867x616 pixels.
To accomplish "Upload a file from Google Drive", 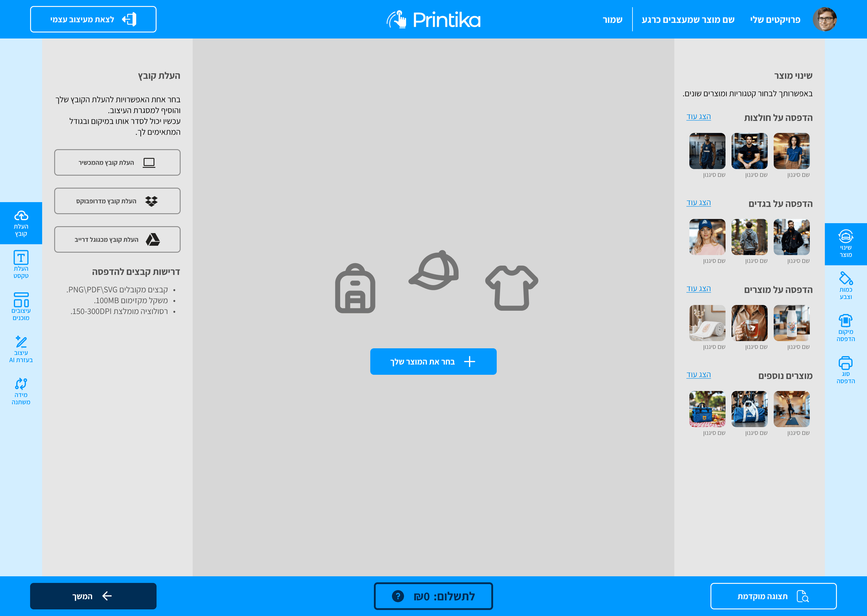I will coord(117,239).
